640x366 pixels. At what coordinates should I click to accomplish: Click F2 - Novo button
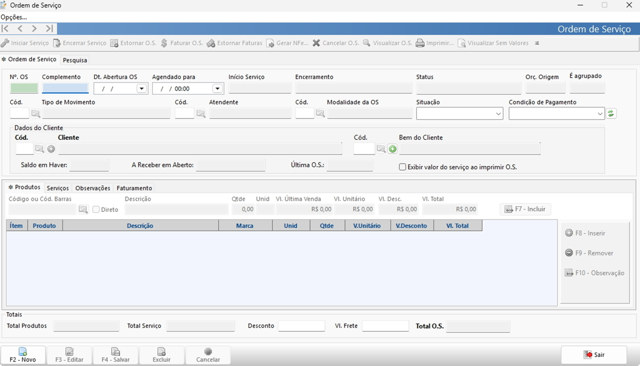pyautogui.click(x=23, y=355)
